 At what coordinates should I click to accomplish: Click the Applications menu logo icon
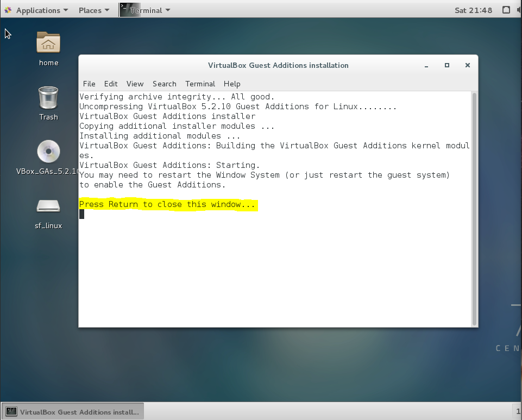pyautogui.click(x=8, y=10)
